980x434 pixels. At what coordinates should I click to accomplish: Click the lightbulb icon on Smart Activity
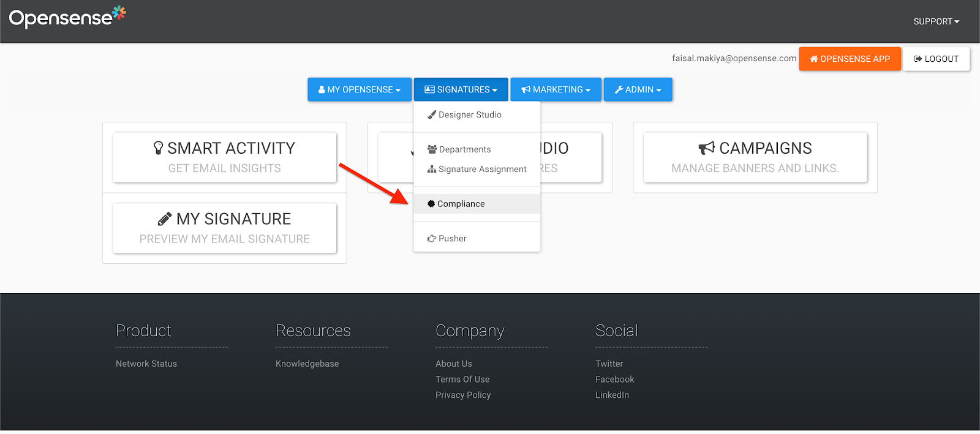point(159,148)
